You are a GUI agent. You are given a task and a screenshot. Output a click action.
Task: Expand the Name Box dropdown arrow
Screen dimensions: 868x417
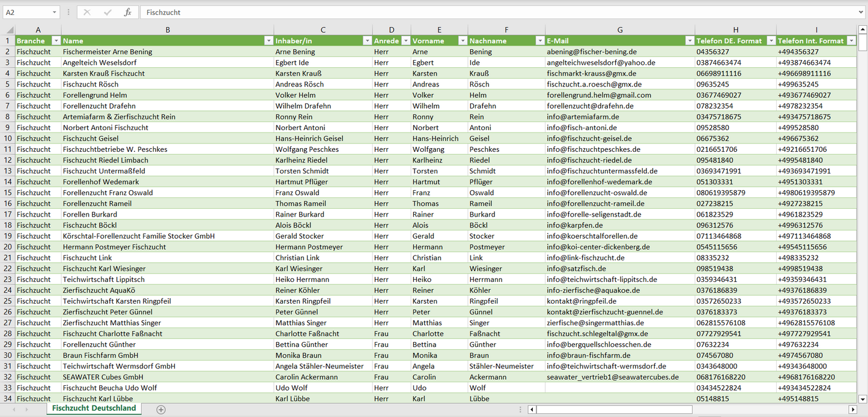[x=54, y=12]
